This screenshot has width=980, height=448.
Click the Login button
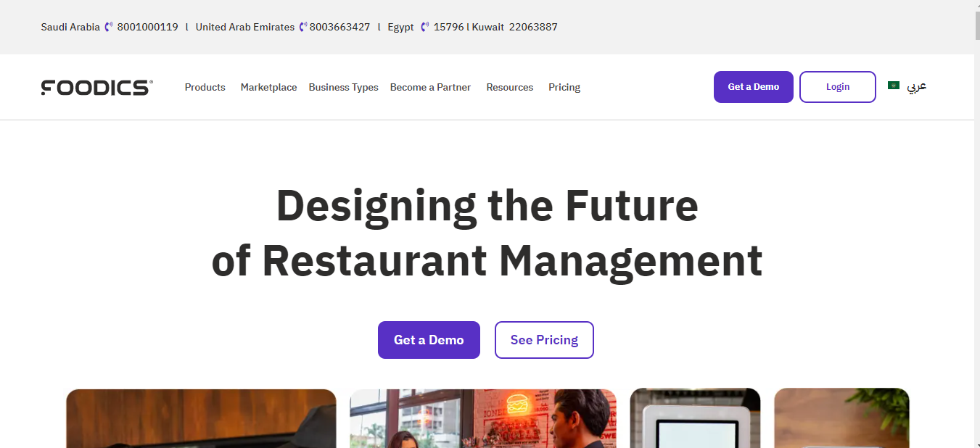[x=838, y=87]
